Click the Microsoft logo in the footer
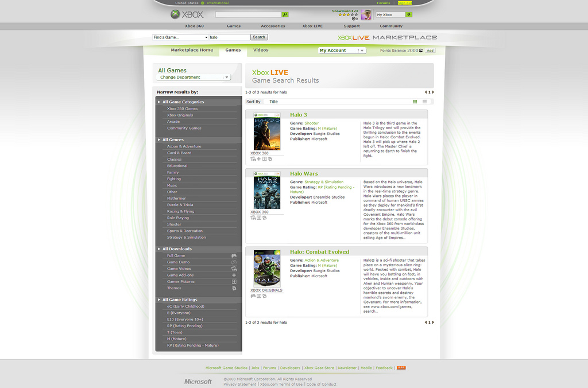 (198, 382)
